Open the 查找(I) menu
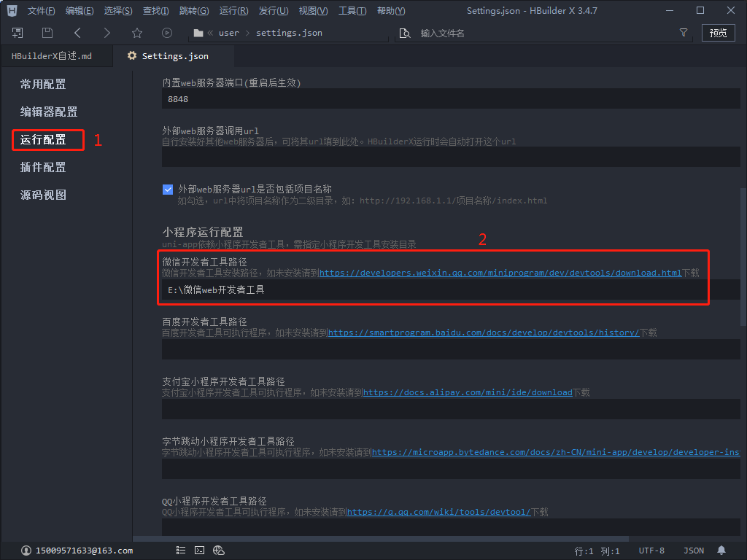Image resolution: width=747 pixels, height=560 pixels. pyautogui.click(x=155, y=10)
